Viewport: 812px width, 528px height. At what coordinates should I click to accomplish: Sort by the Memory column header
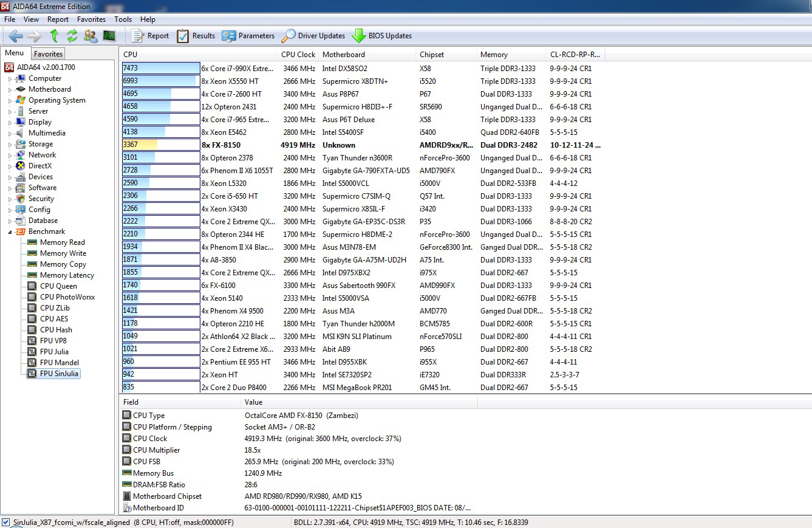[x=512, y=55]
